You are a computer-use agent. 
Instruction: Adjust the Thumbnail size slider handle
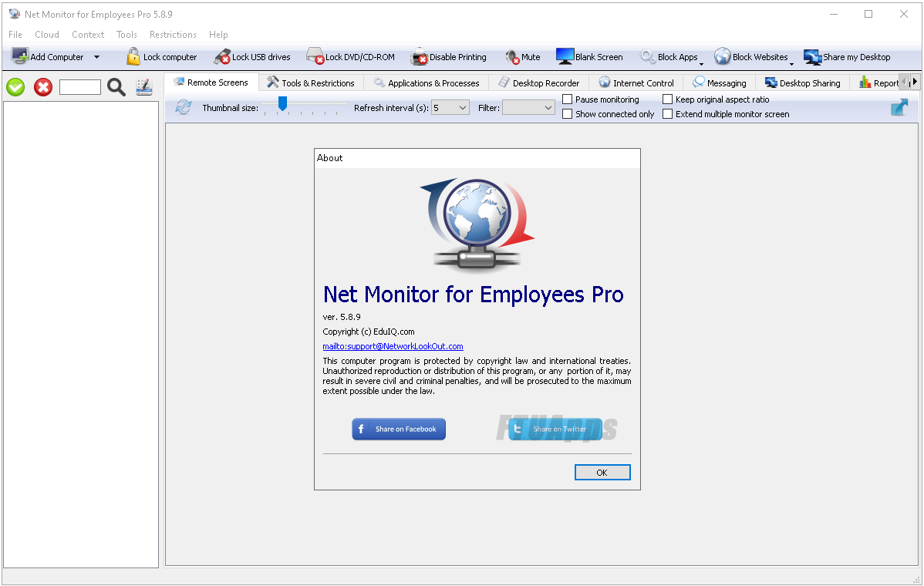(283, 104)
